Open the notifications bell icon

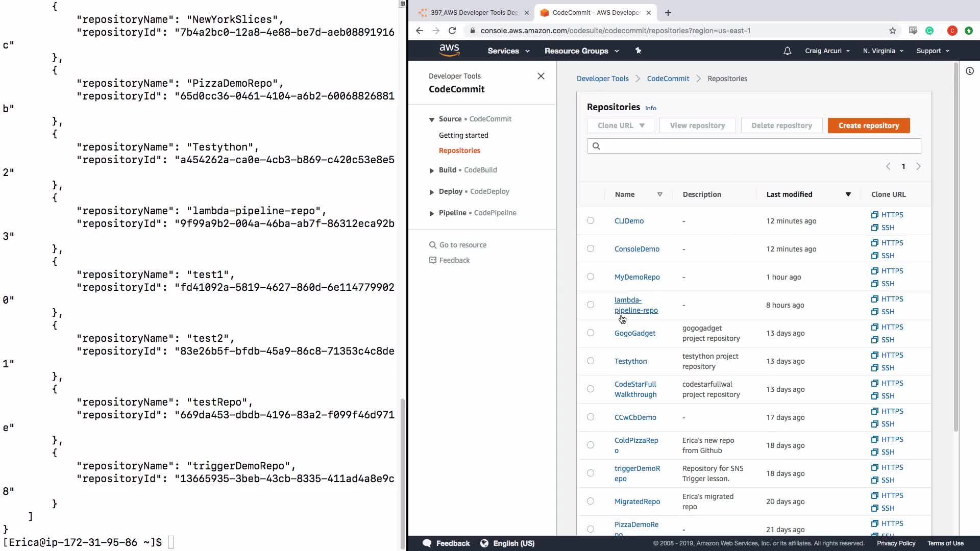787,51
